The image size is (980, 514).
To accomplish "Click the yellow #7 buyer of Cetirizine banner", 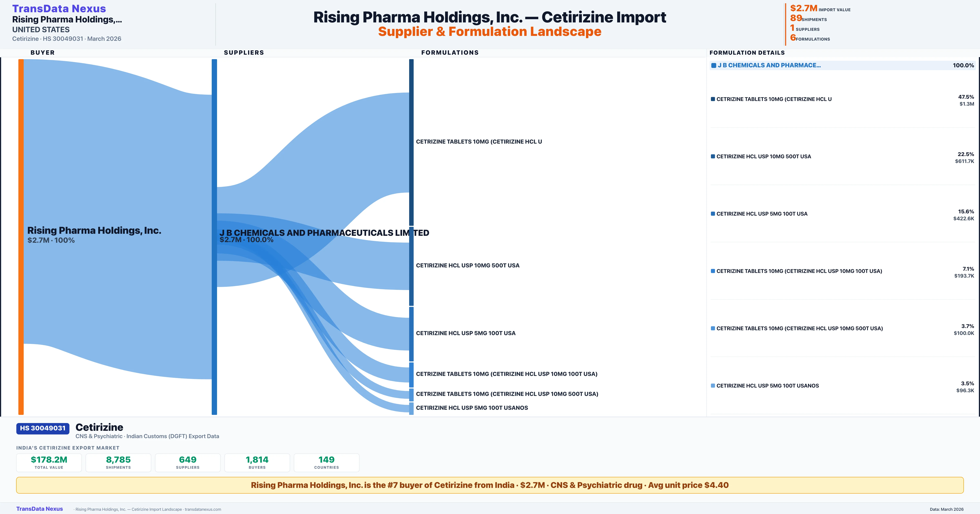I will tap(490, 485).
